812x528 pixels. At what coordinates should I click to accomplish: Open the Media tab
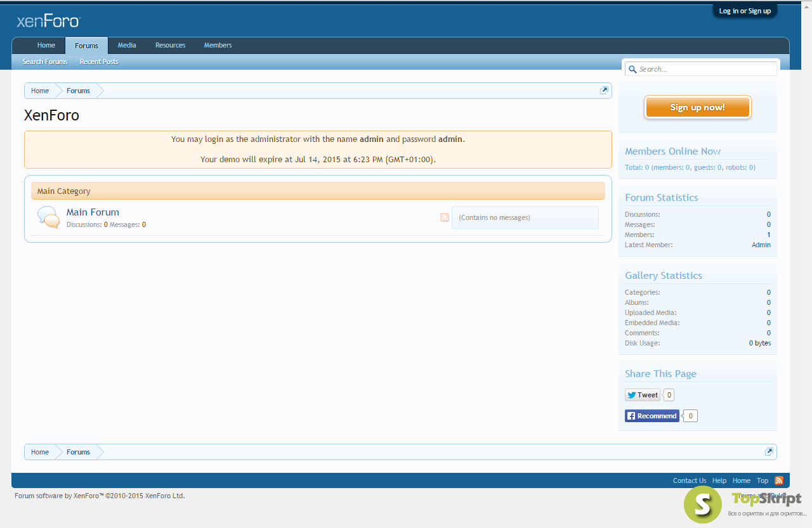pos(127,45)
